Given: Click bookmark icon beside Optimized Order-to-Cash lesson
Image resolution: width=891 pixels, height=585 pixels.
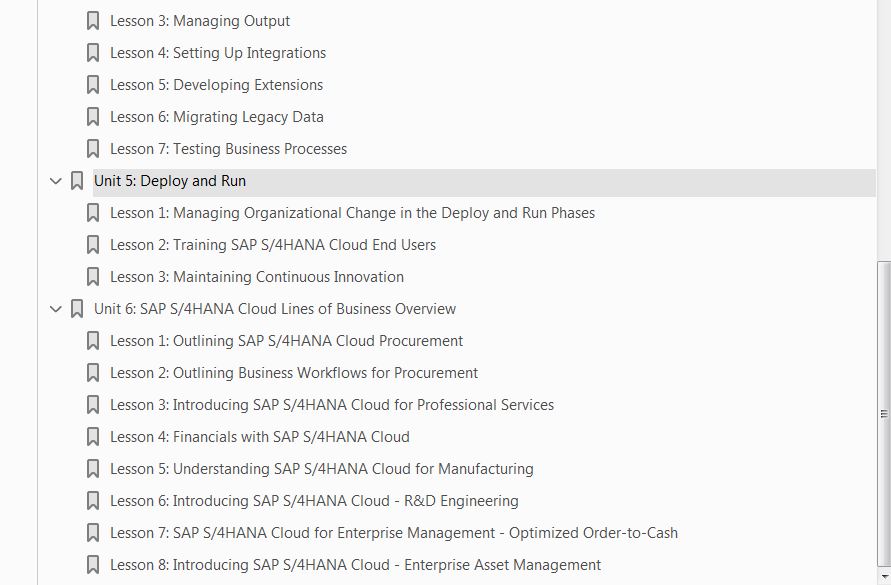Looking at the screenshot, I should [93, 533].
